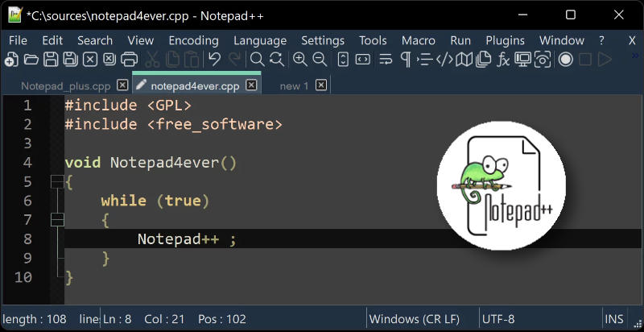
Task: Click the Close All toolbar icon
Action: pos(109,60)
